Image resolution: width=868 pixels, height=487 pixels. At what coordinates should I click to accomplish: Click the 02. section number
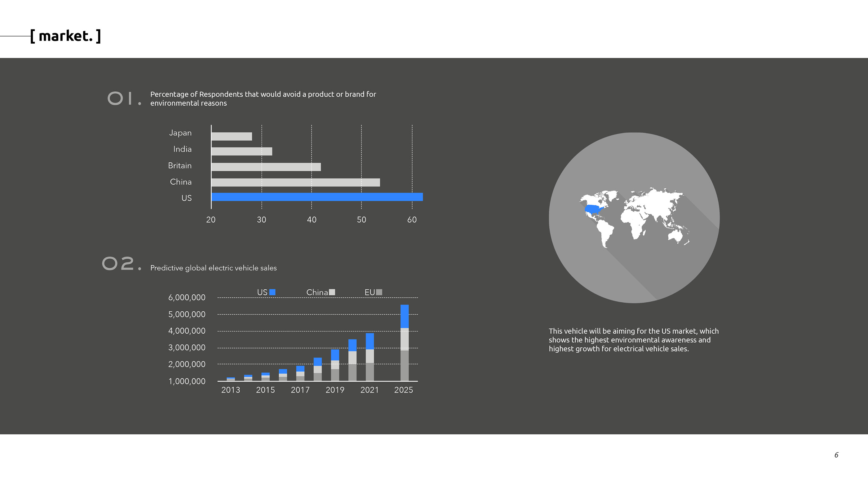click(x=121, y=263)
